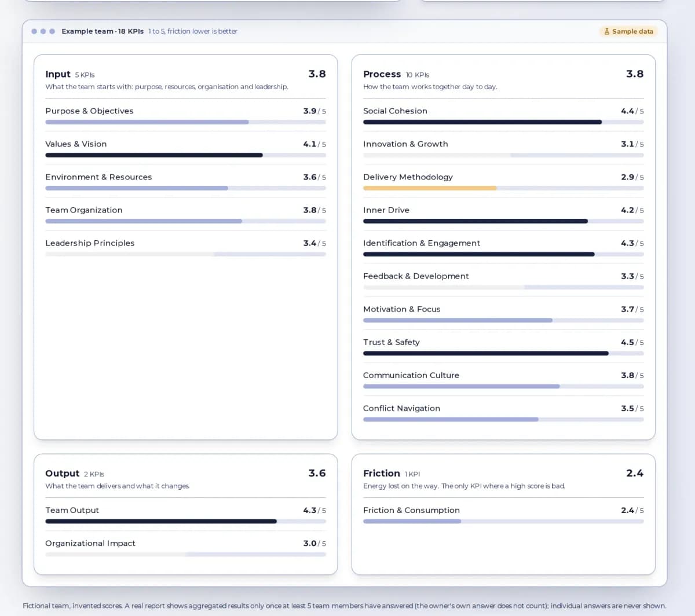Click the Delivery Methodology 2.9 score
This screenshot has height=616, width=695.
(627, 177)
